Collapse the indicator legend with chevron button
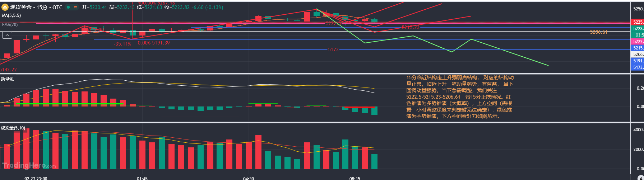 [7, 35]
